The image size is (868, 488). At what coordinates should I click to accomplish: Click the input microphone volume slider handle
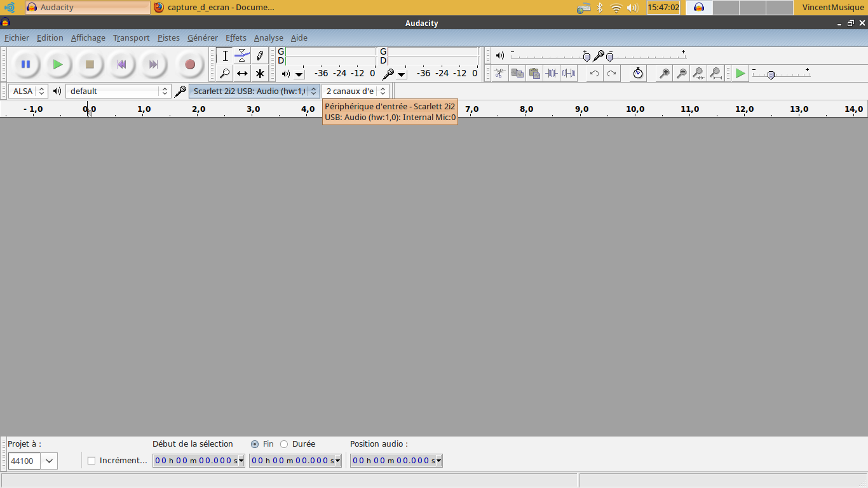click(x=609, y=57)
